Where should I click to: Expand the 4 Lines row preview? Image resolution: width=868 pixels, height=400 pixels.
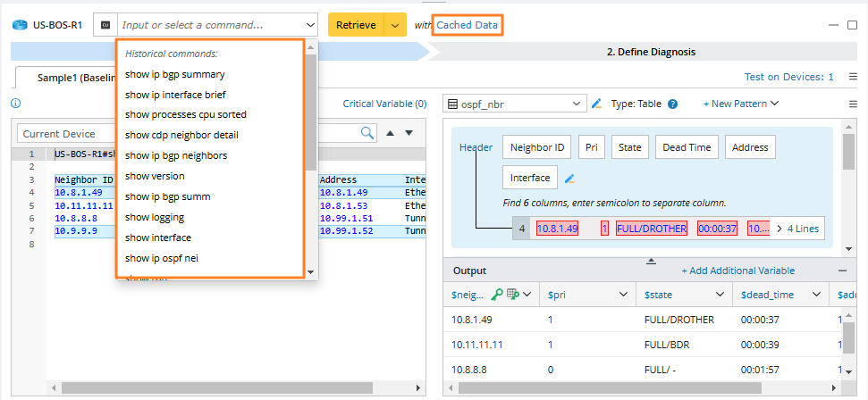click(x=797, y=229)
